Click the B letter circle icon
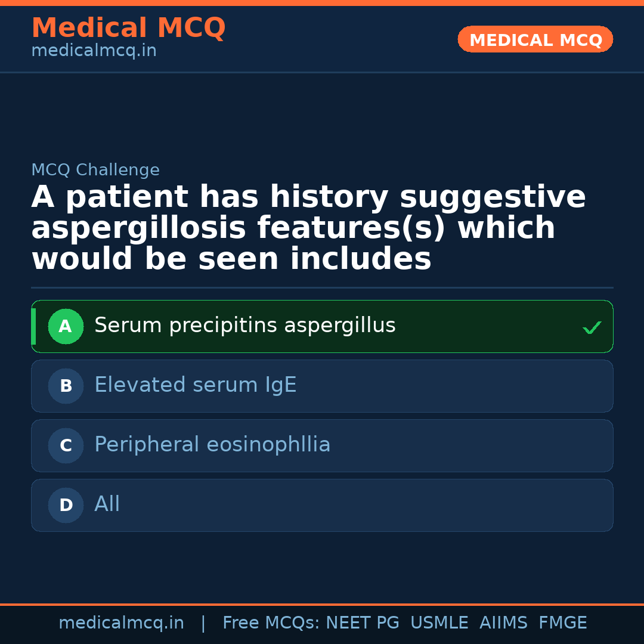Image resolution: width=644 pixels, height=644 pixels. click(66, 386)
